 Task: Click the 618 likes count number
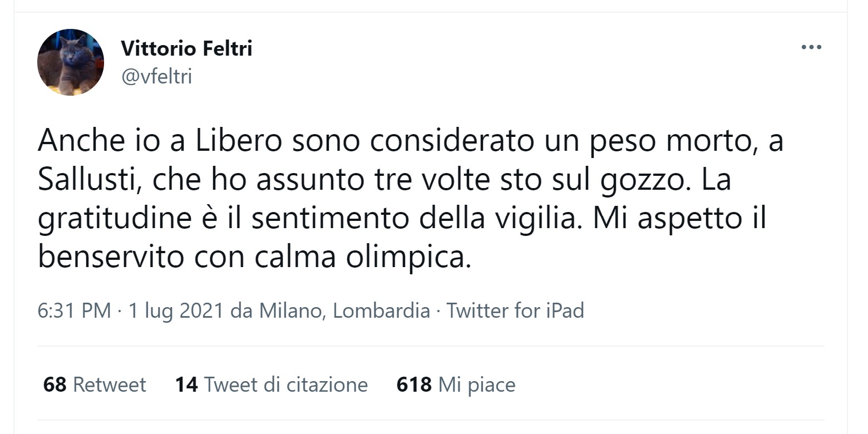pos(413,384)
